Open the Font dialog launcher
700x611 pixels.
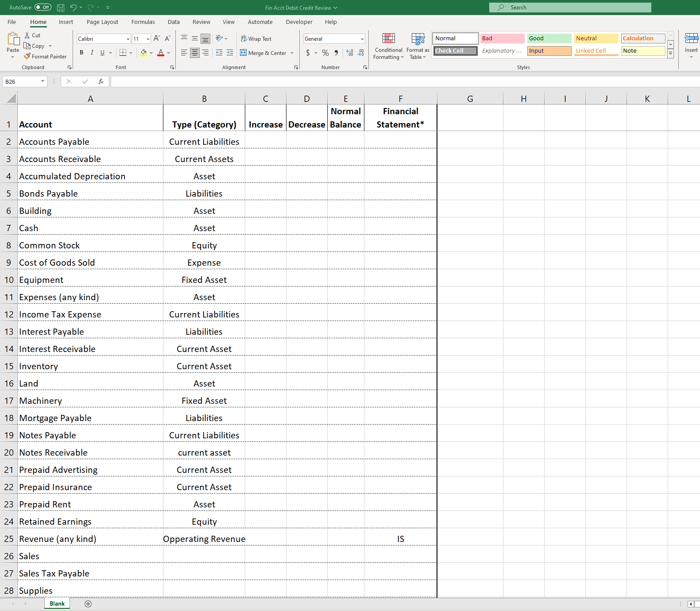coord(172,67)
